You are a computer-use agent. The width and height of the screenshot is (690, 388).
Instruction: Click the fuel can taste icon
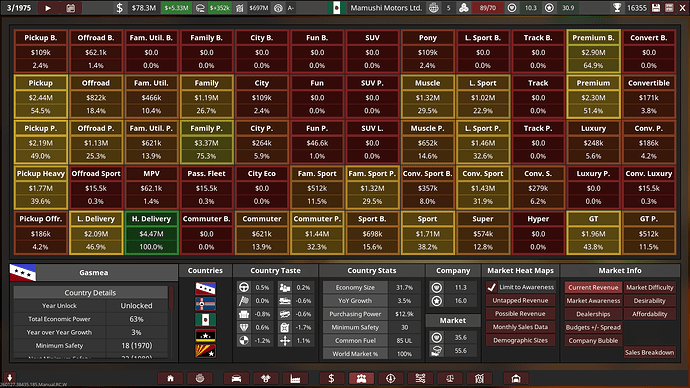click(x=285, y=327)
